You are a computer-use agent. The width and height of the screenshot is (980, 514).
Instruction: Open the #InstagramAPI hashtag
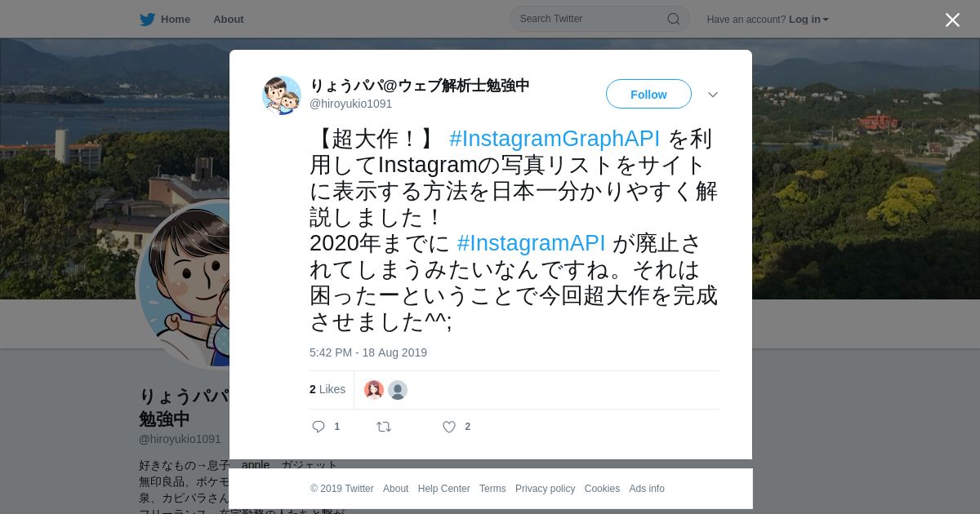[x=532, y=243]
